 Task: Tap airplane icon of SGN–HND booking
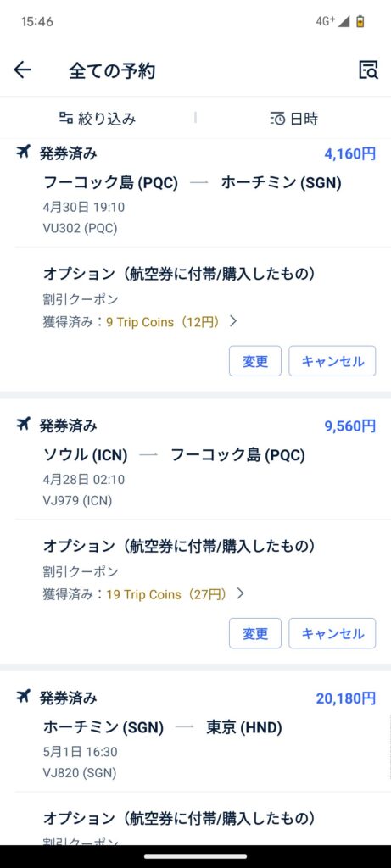(23, 697)
